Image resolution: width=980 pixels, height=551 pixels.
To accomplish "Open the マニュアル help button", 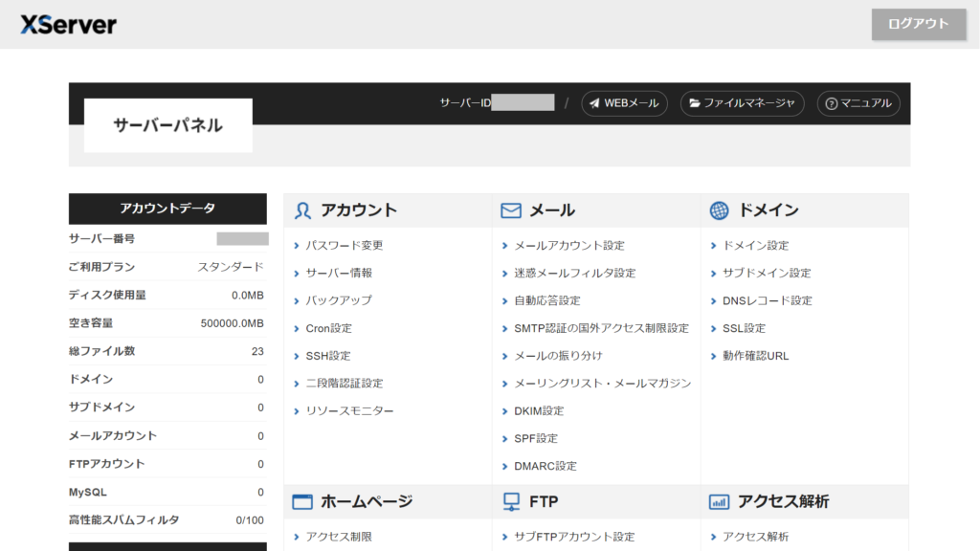I will coord(858,103).
